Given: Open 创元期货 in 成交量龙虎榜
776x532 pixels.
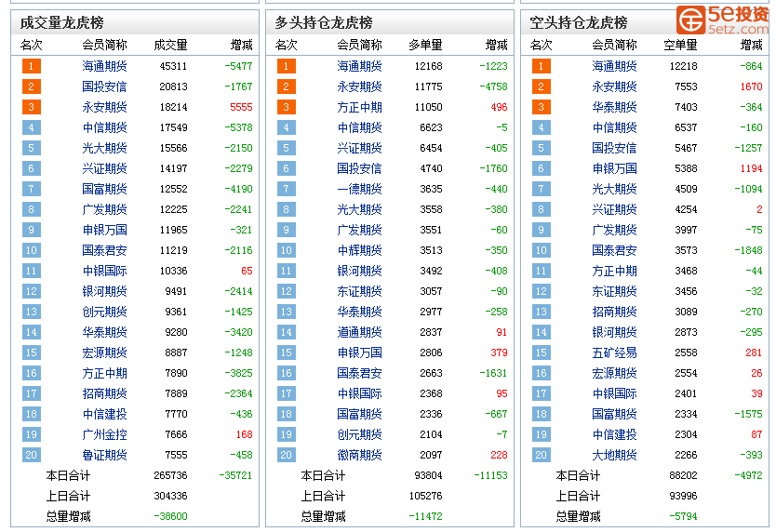Looking at the screenshot, I should [104, 312].
